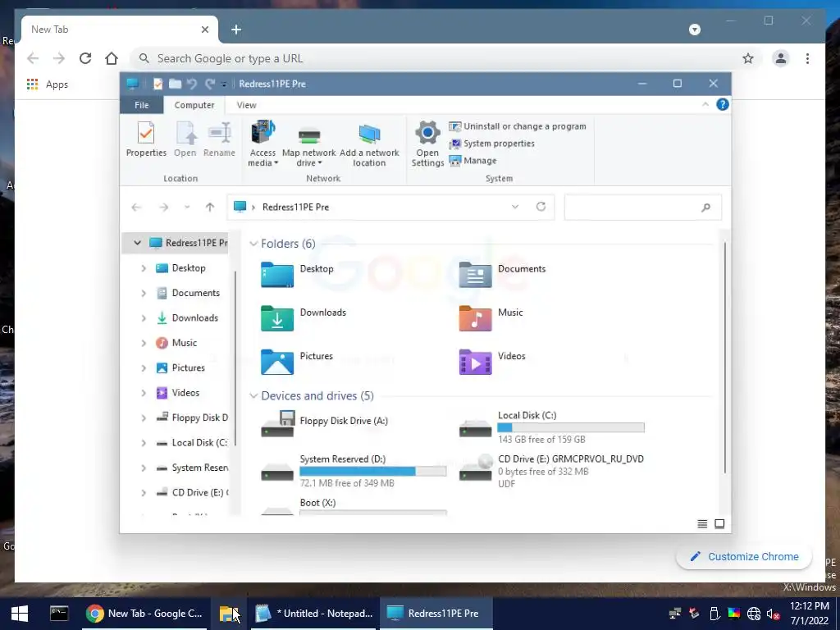Click Local Disk (C:) usage bar
Screen dimensions: 840x630
click(571, 427)
